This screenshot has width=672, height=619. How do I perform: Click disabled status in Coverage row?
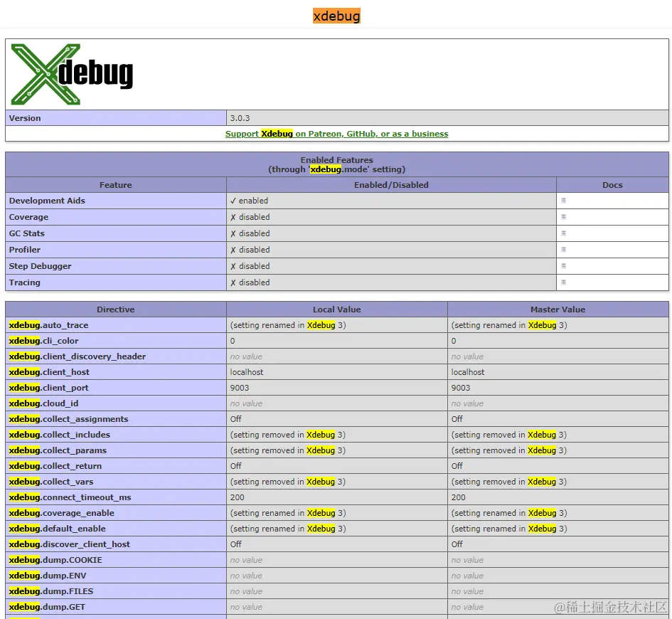250,217
